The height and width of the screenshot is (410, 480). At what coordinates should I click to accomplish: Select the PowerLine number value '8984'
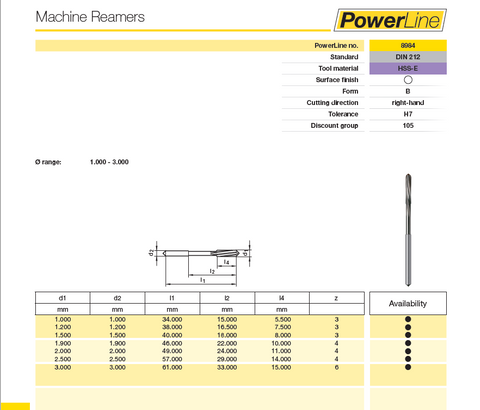click(408, 45)
